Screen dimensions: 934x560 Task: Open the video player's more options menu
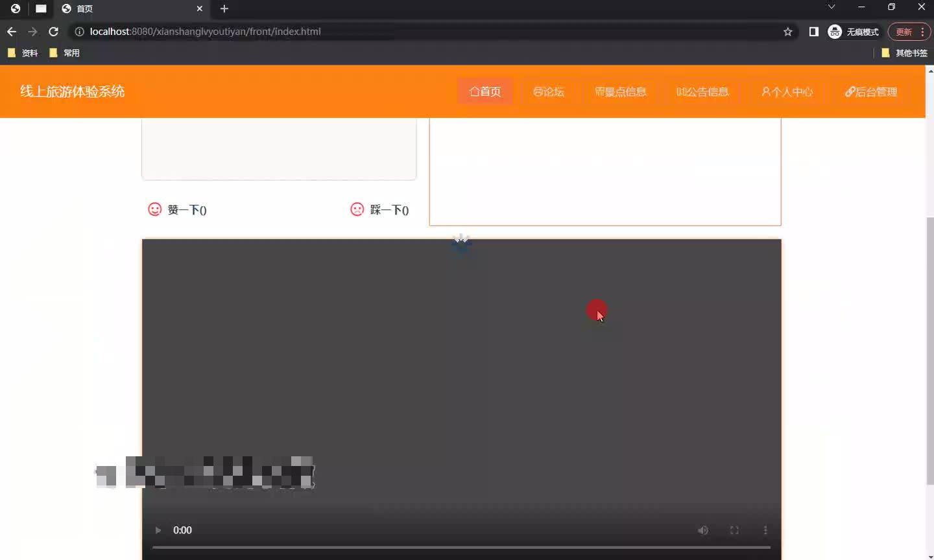[765, 530]
